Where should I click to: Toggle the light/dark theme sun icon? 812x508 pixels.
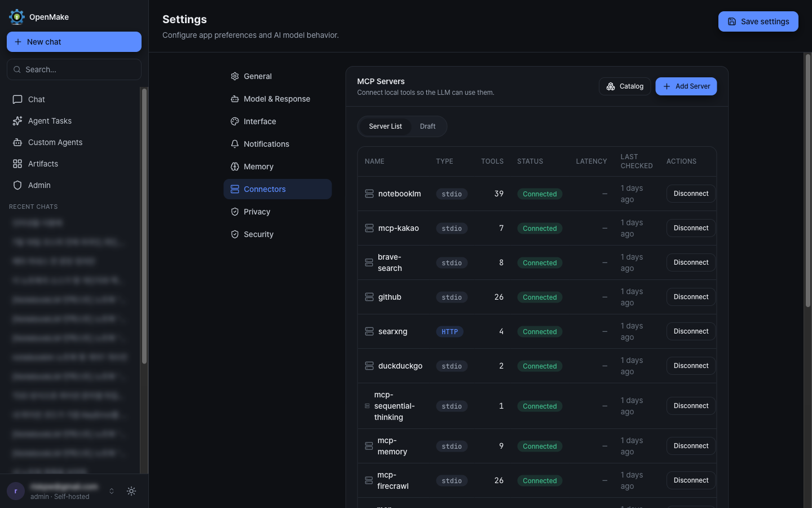click(x=131, y=491)
